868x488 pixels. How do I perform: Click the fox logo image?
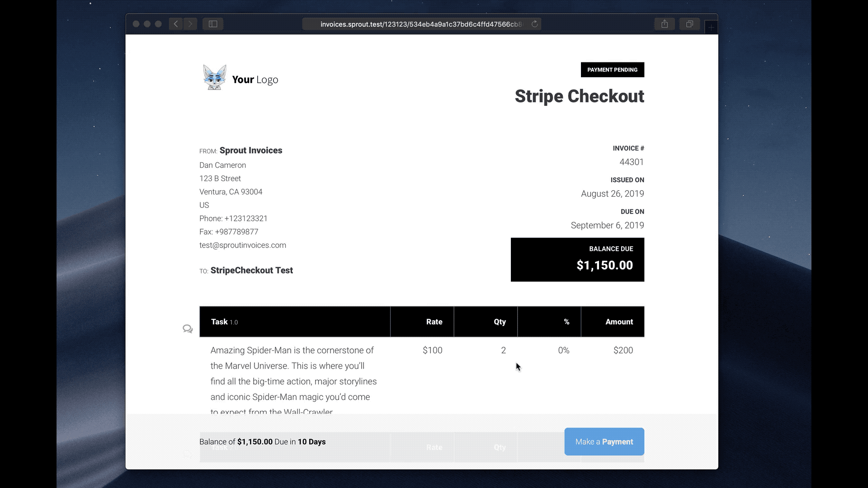(214, 78)
